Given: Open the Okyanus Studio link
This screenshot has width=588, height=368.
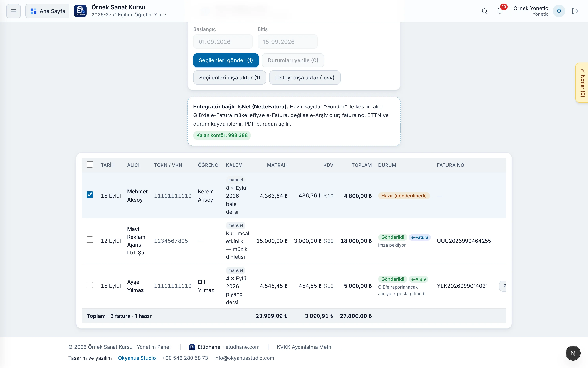Looking at the screenshot, I should 137,358.
